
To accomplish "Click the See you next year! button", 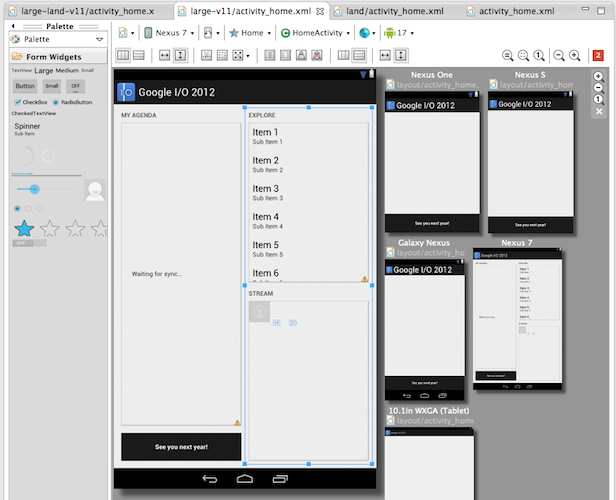I will tap(181, 446).
